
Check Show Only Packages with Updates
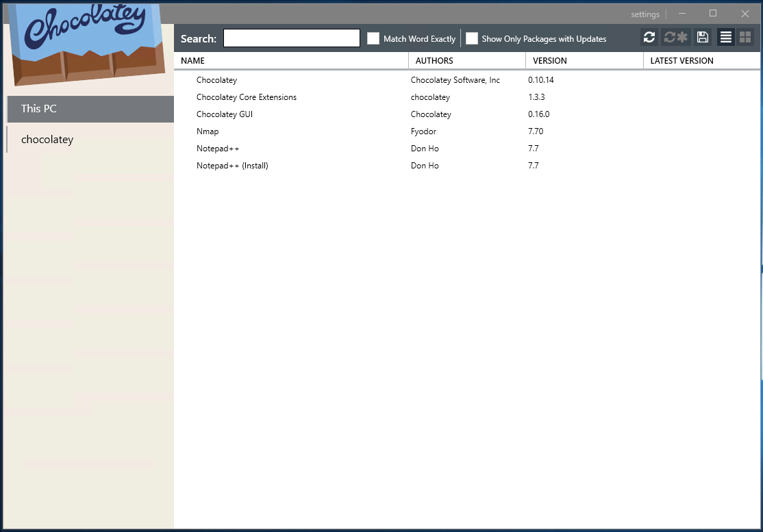point(471,38)
